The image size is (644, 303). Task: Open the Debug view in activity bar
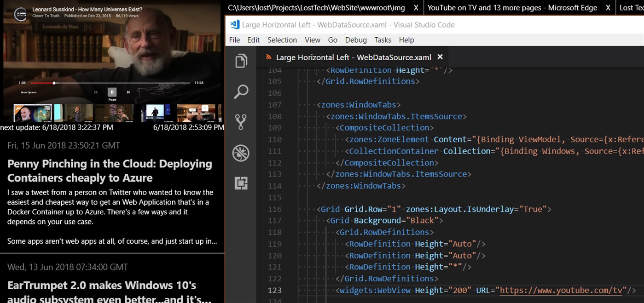coord(241,153)
